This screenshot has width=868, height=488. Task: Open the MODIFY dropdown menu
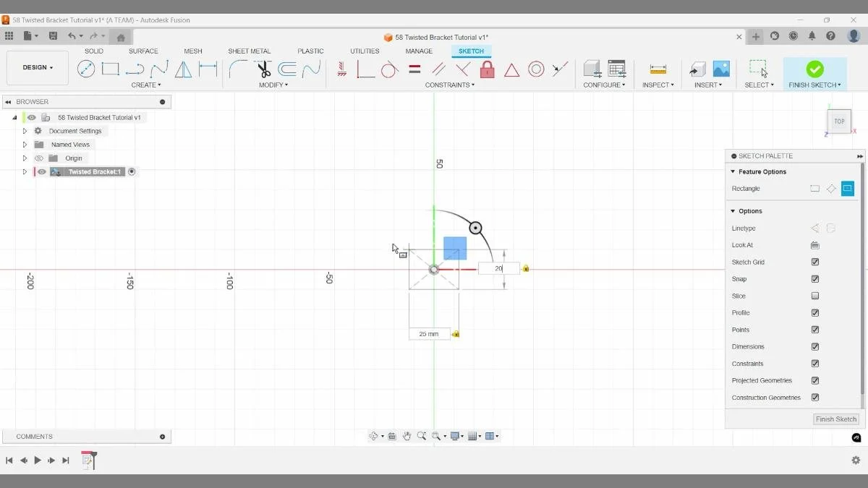coord(273,85)
